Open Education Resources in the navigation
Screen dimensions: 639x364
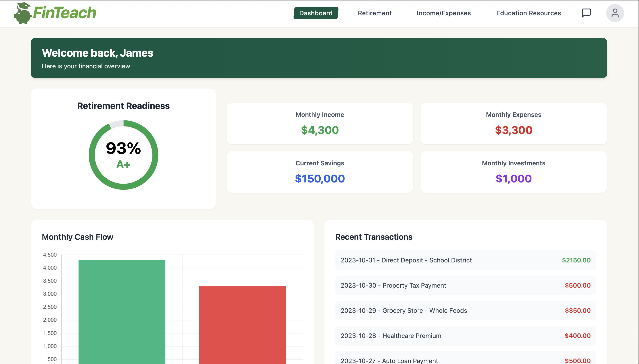tap(528, 13)
